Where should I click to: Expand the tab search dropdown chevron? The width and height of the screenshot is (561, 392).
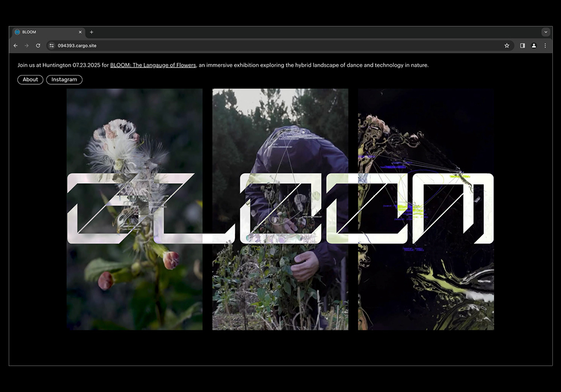[x=545, y=32]
